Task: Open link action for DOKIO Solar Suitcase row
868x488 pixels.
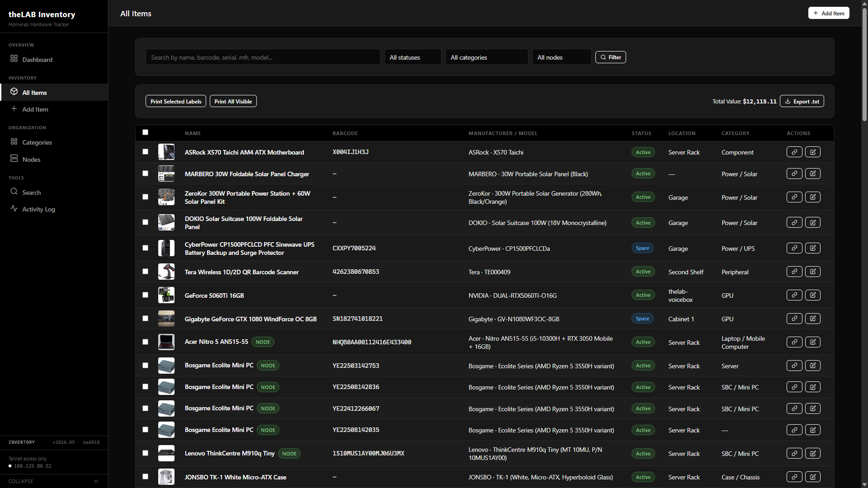Action: point(794,222)
